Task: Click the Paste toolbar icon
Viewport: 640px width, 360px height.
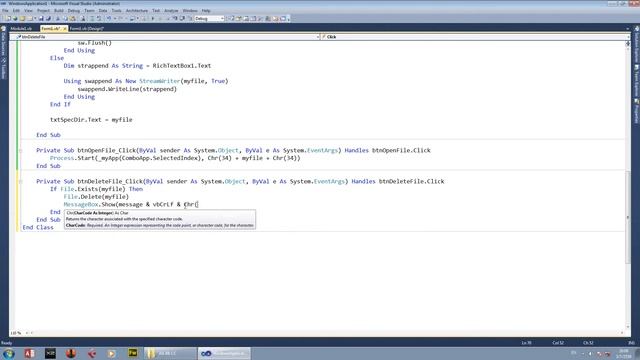Action: click(x=73, y=18)
